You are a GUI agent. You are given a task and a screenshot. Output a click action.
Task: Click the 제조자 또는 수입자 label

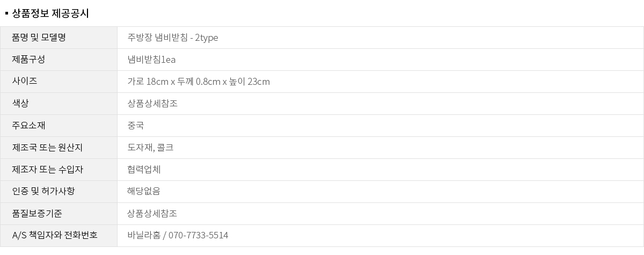(x=47, y=170)
